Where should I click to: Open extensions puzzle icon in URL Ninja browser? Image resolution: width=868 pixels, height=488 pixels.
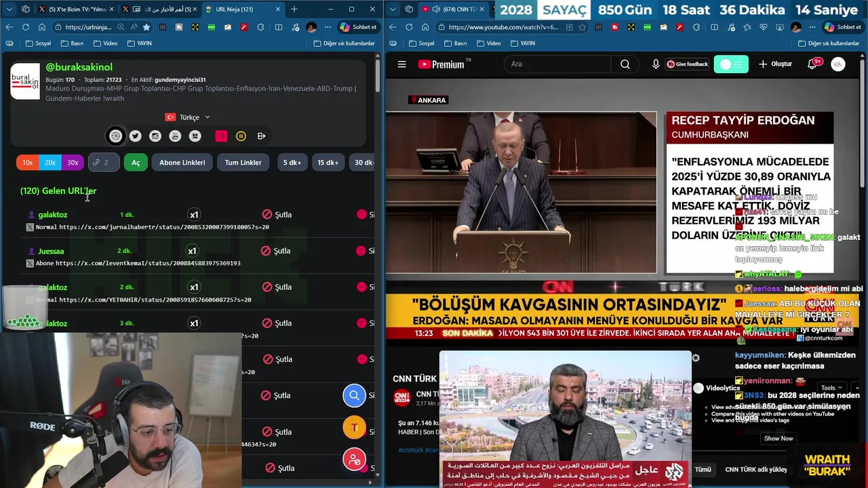260,27
